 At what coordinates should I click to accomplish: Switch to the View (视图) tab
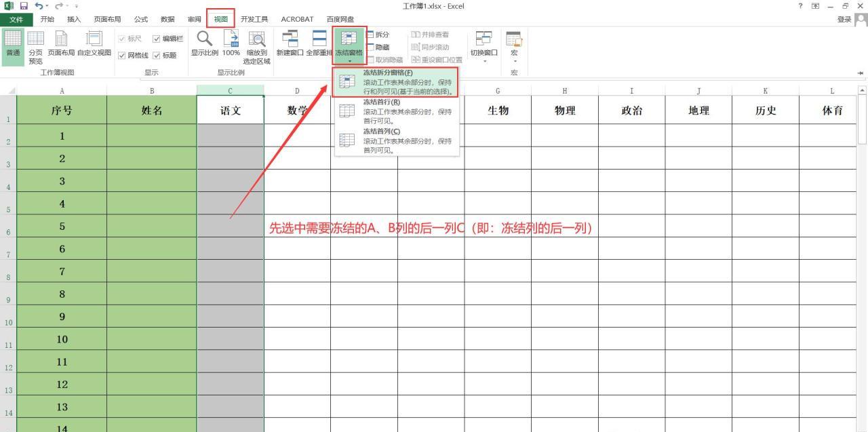point(221,19)
